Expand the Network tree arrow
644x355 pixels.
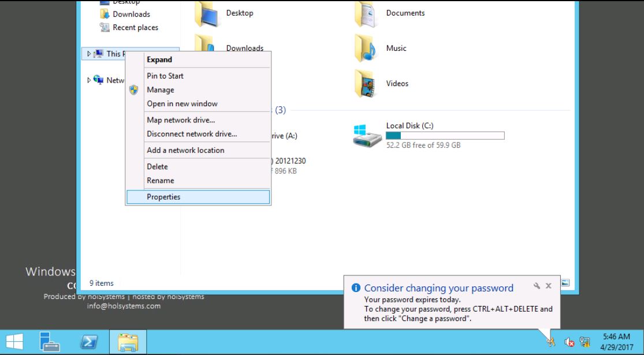[x=89, y=80]
